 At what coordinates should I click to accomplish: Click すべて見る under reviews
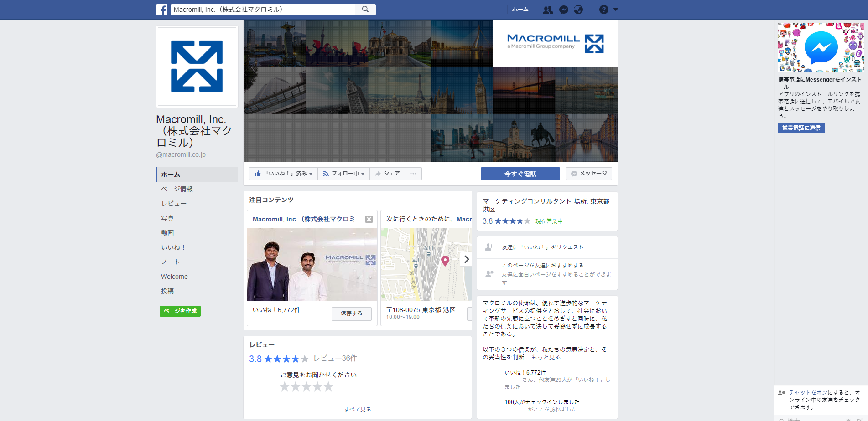358,409
